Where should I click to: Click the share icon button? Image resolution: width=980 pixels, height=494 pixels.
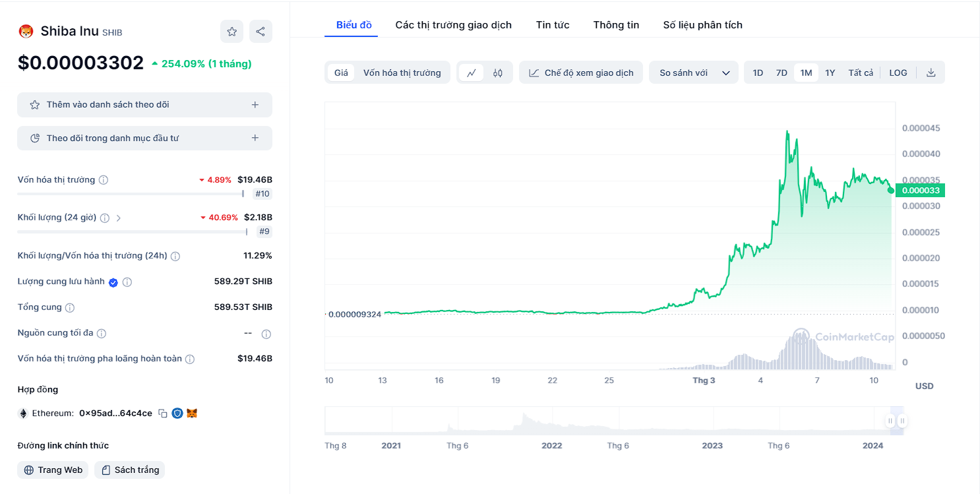260,32
